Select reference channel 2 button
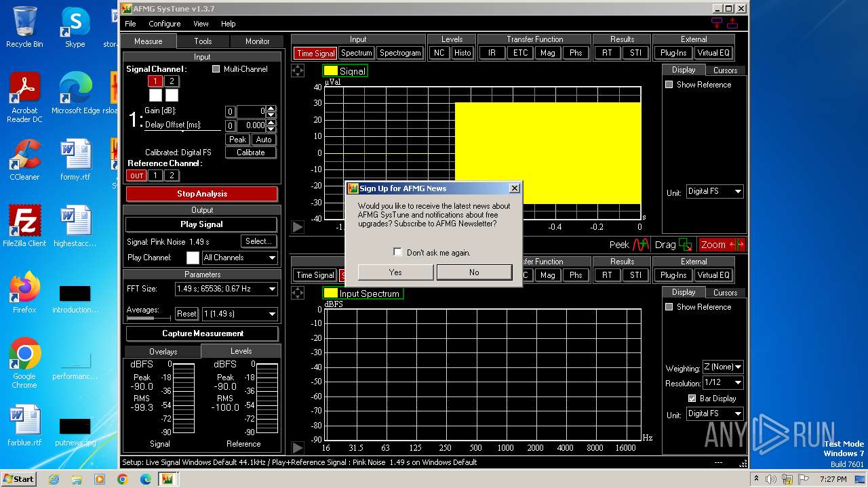 tap(172, 176)
